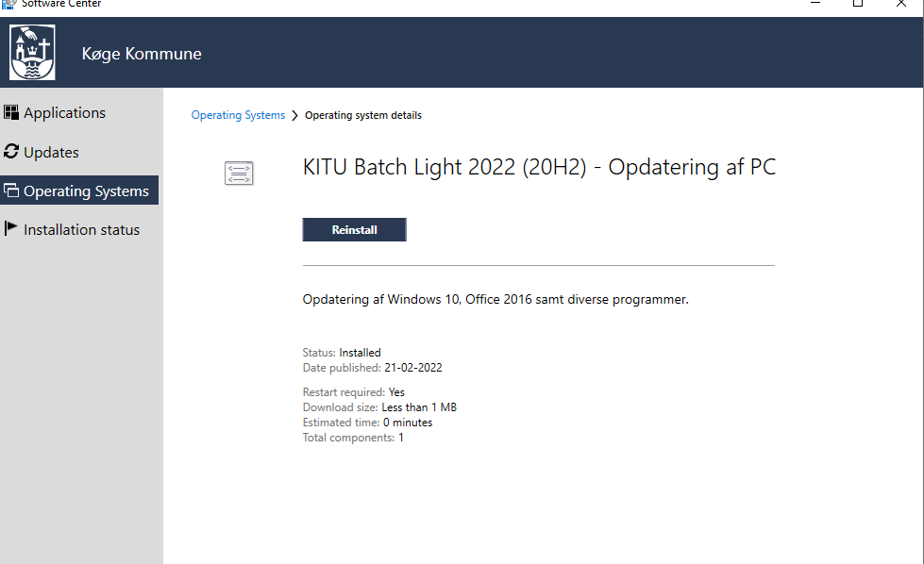This screenshot has height=564, width=924.
Task: Click the Updates refresh arrows icon
Action: tap(11, 152)
